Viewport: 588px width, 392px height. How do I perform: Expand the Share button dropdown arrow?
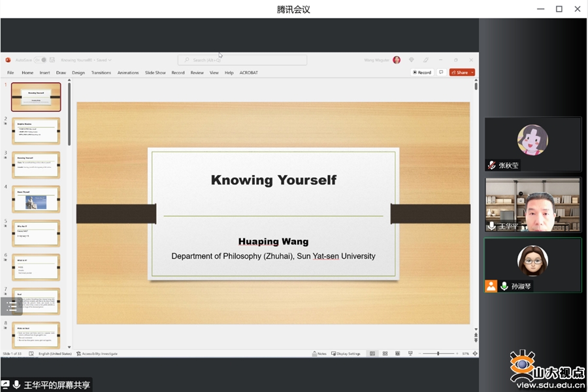pos(472,73)
